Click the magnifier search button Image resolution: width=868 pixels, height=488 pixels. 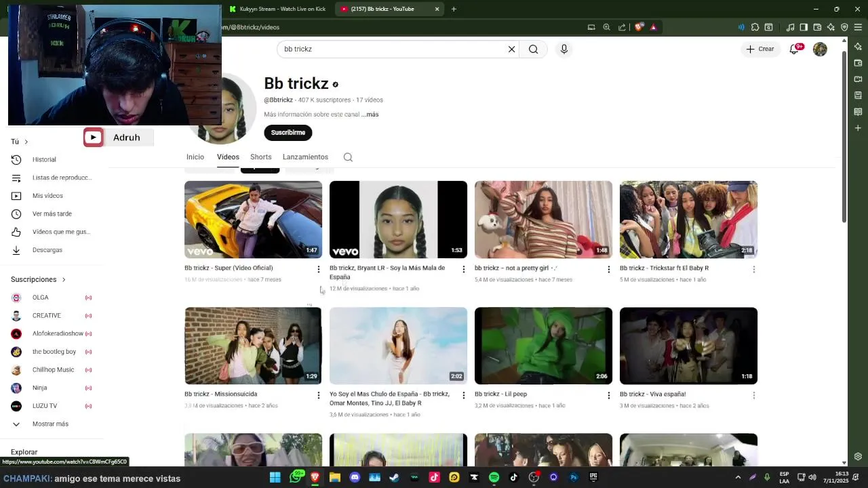point(534,49)
